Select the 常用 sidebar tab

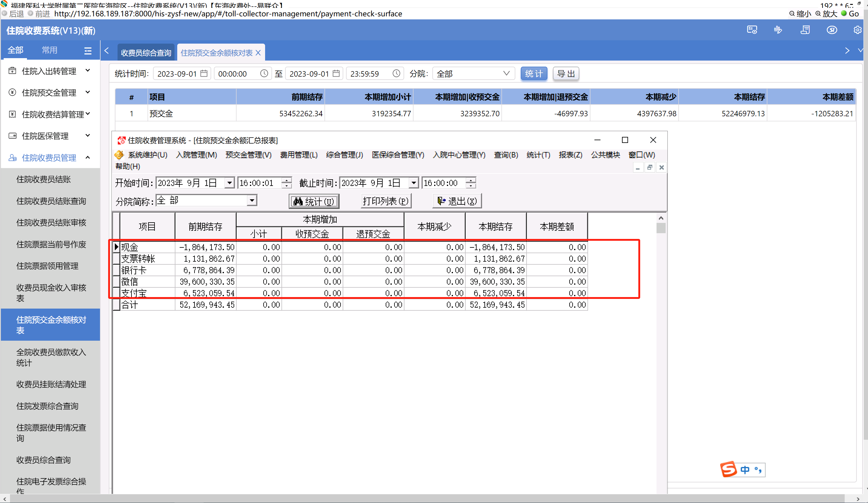[50, 50]
